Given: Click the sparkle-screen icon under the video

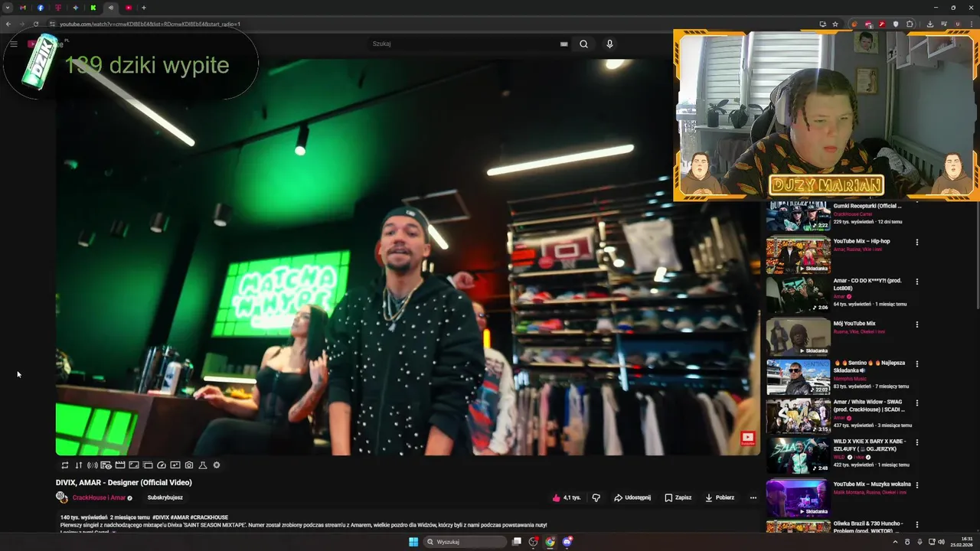Looking at the screenshot, I should (175, 465).
